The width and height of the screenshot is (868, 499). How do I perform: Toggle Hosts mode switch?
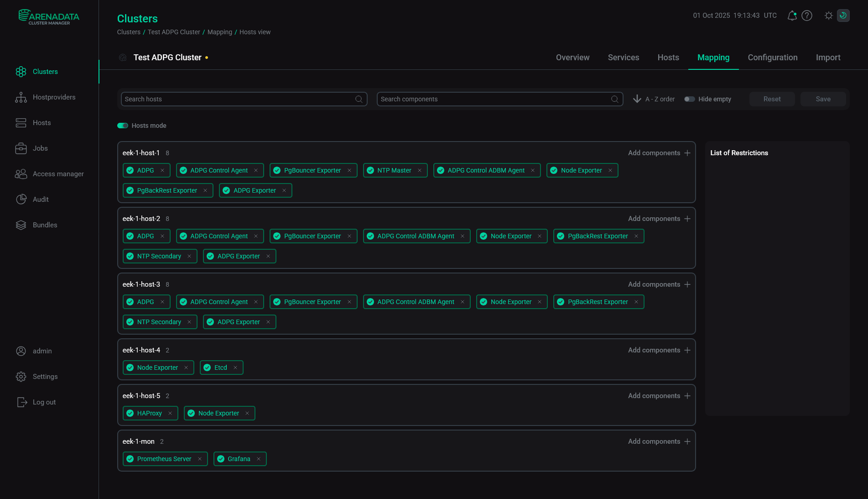(x=122, y=125)
